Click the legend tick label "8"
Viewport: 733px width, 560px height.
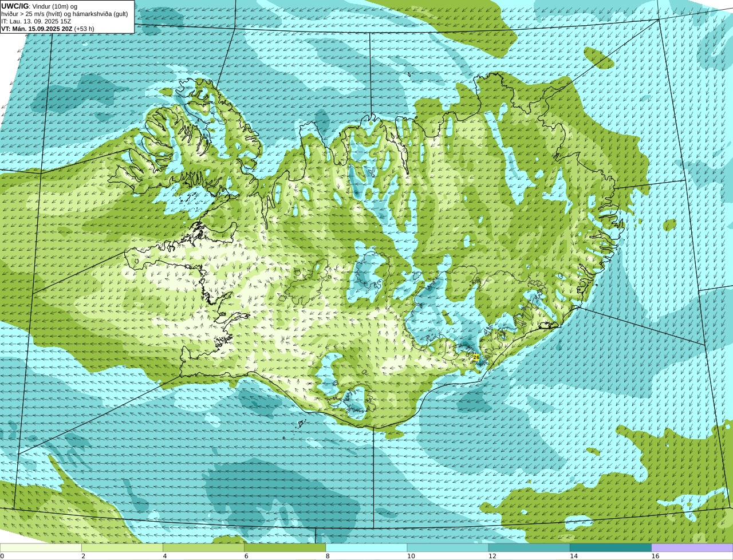point(328,556)
